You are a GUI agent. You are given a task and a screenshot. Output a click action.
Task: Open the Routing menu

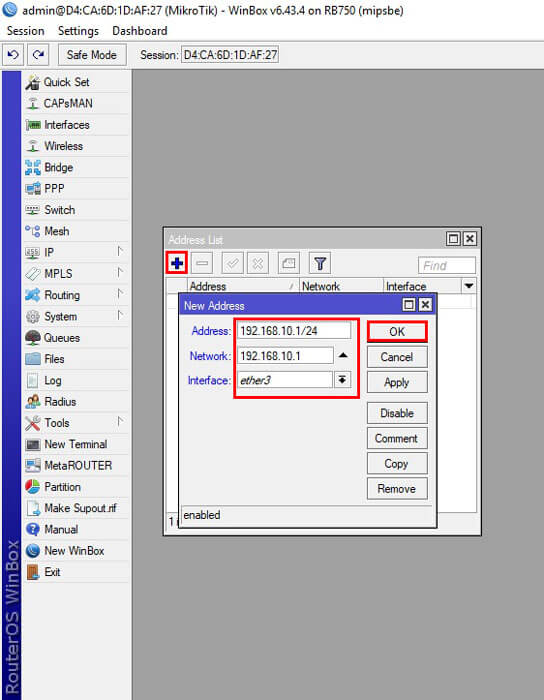coord(76,295)
